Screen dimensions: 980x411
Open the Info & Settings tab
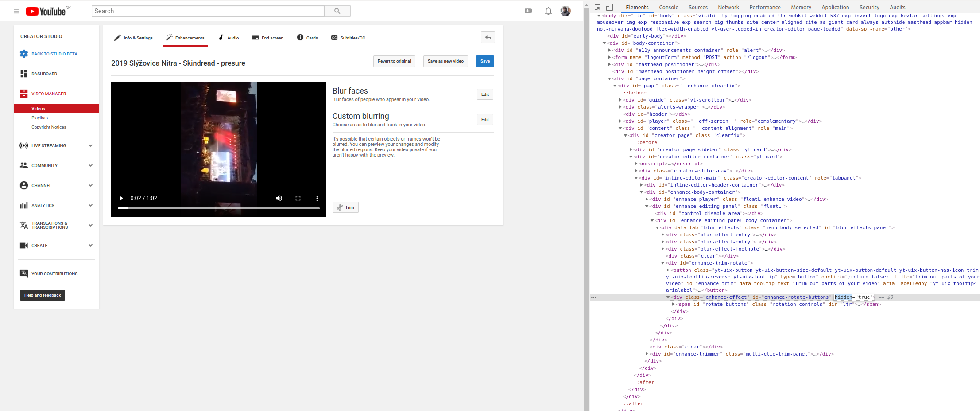(133, 38)
